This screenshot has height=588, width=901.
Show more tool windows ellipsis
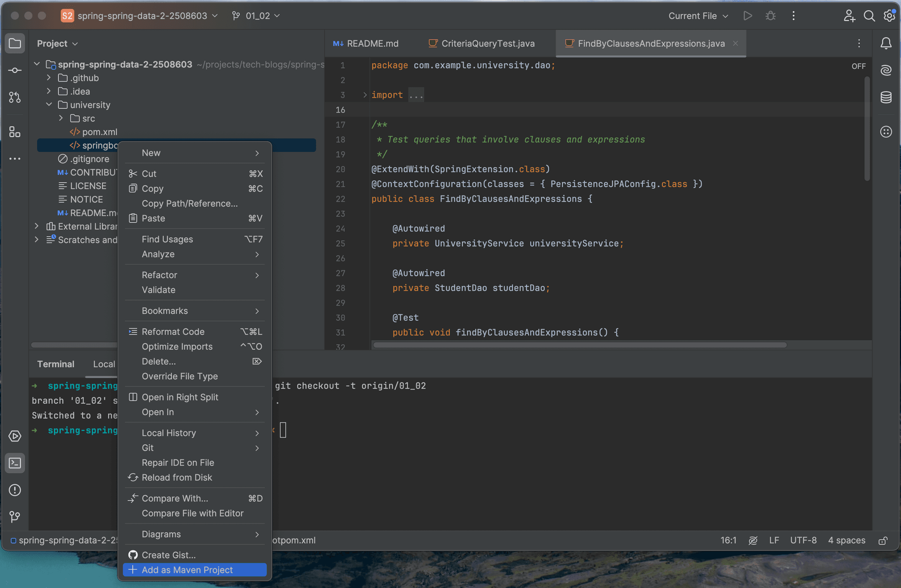[x=15, y=158]
